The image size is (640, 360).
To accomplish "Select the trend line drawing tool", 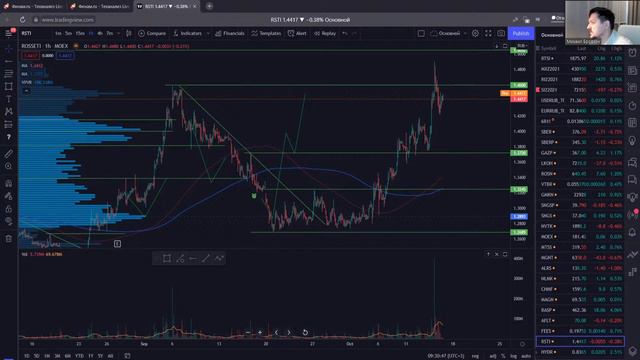I will pos(8,61).
